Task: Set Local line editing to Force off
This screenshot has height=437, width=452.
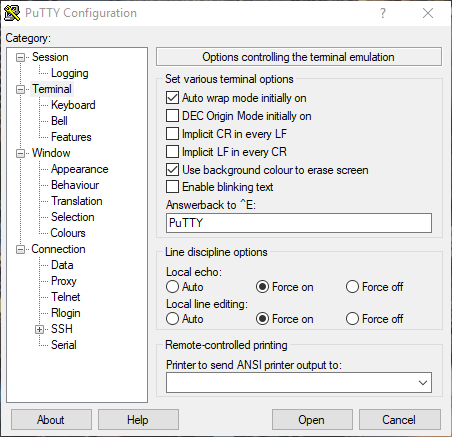Action: point(352,319)
